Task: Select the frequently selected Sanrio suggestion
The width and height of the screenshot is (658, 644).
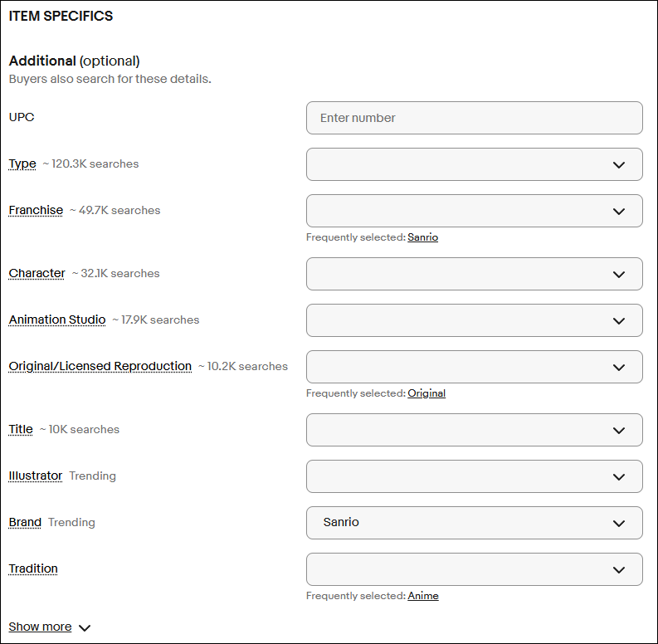Action: click(x=422, y=237)
